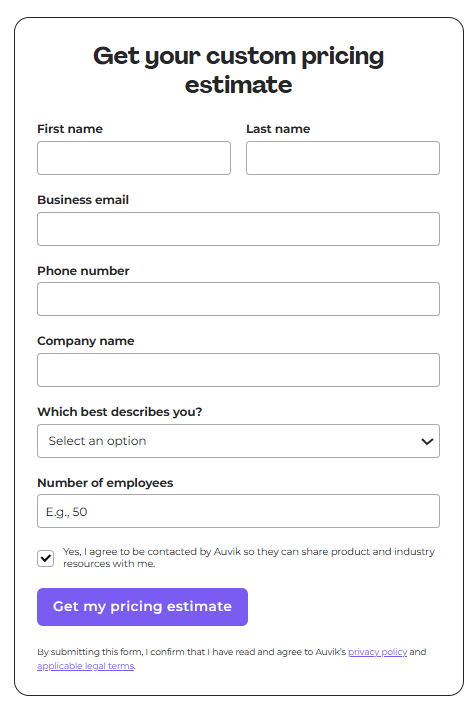The width and height of the screenshot is (474, 706).
Task: Click the 'Last name' label text
Action: pos(278,129)
